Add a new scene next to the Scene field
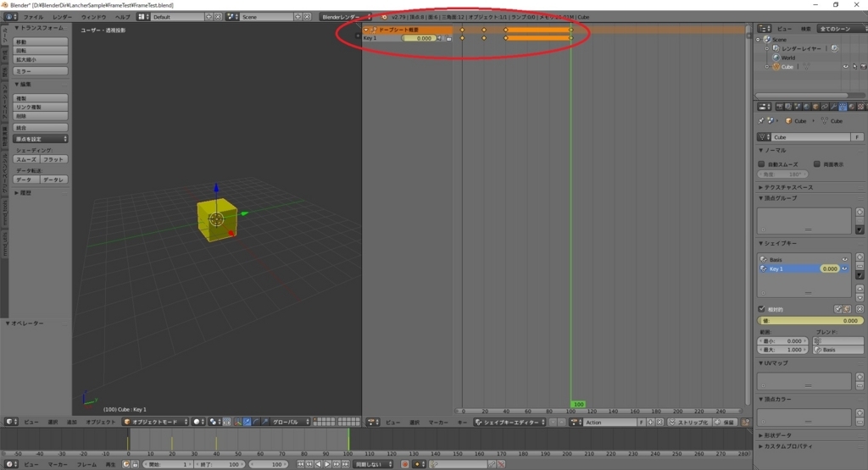Image resolution: width=868 pixels, height=470 pixels. 298,17
